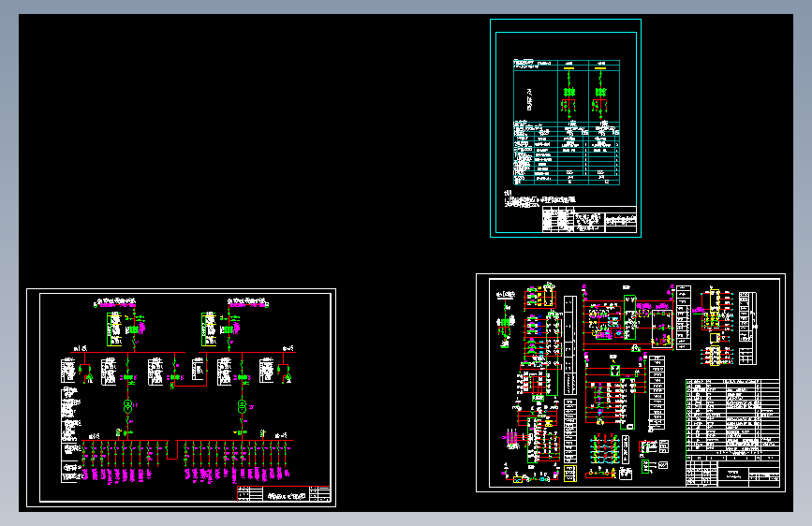This screenshot has height=526, width=812.
Task: Click the left green transformer symbol
Action: coord(128,406)
